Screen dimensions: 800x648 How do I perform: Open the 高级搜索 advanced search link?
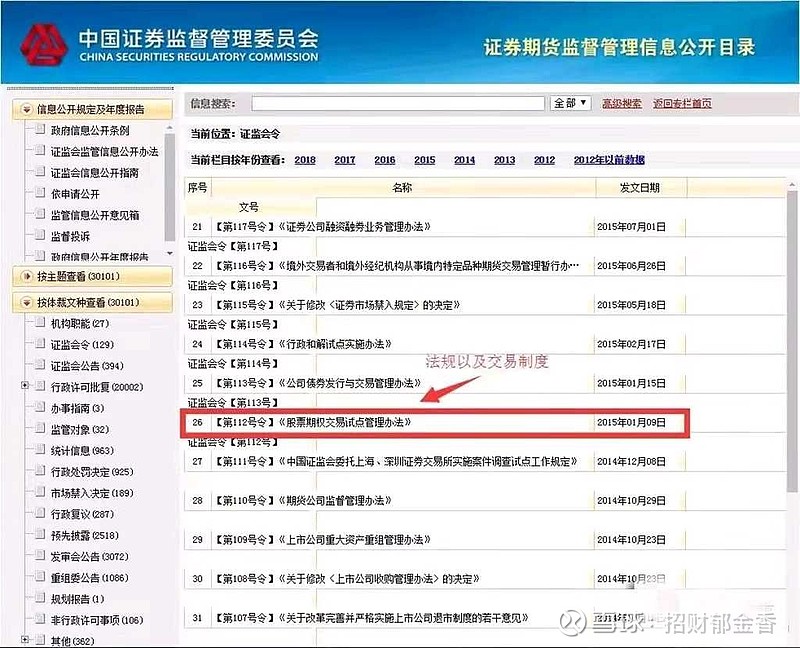click(621, 104)
